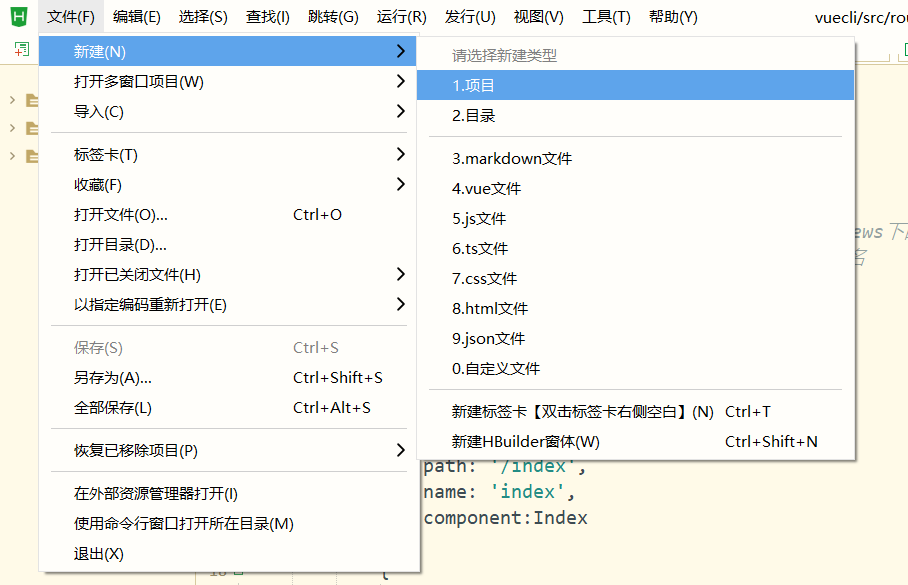Open the 工具(T) menu
Screen dimensions: 908x585
point(606,17)
